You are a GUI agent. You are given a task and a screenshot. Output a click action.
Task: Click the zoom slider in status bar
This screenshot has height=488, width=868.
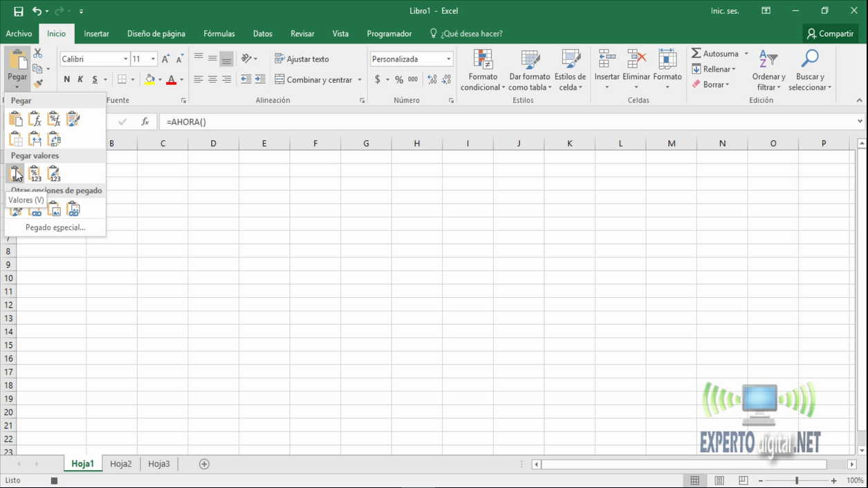[x=797, y=480]
